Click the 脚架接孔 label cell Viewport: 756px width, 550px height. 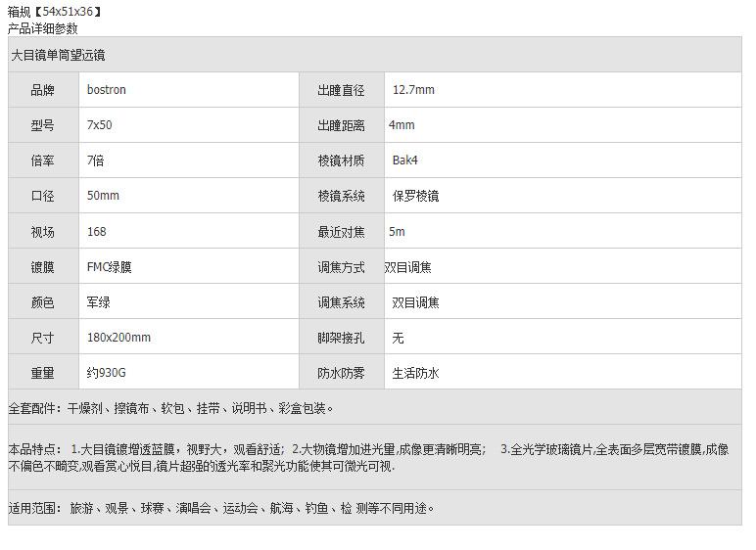pyautogui.click(x=341, y=338)
